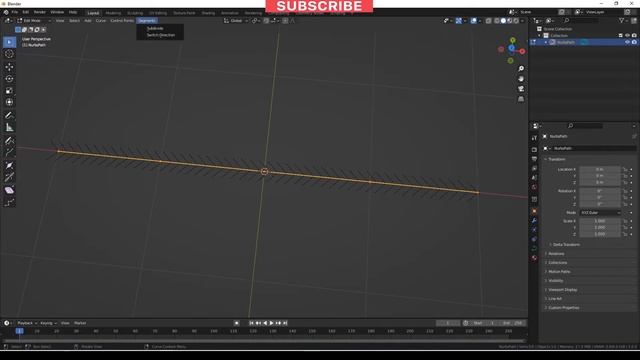Open the Render properties tab
The height and width of the screenshot is (360, 640).
click(x=534, y=149)
